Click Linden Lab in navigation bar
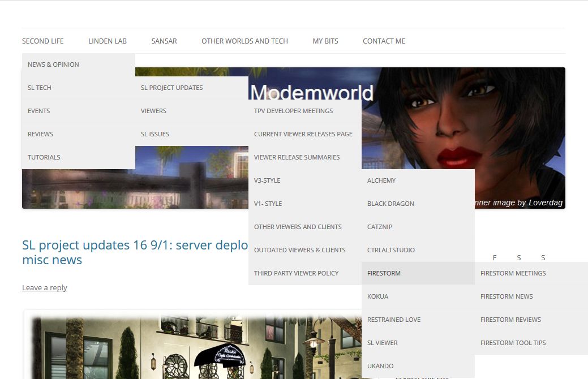Viewport: 588px width, 379px height. coord(108,41)
